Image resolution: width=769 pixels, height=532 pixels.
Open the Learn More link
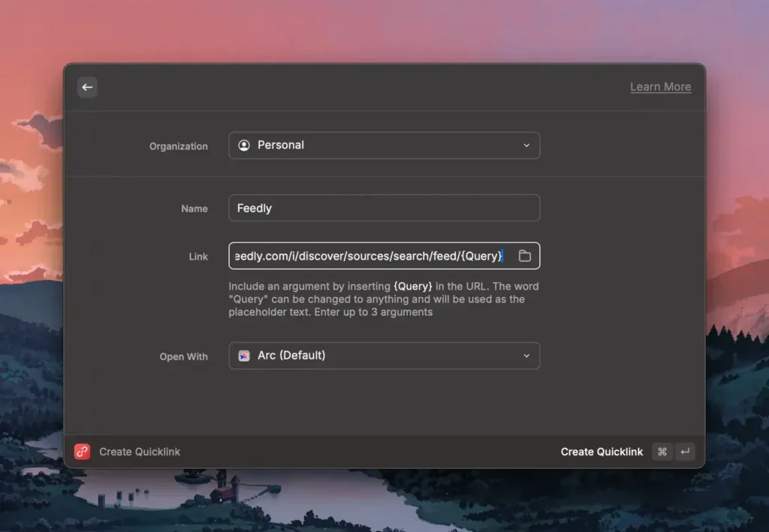pyautogui.click(x=660, y=87)
